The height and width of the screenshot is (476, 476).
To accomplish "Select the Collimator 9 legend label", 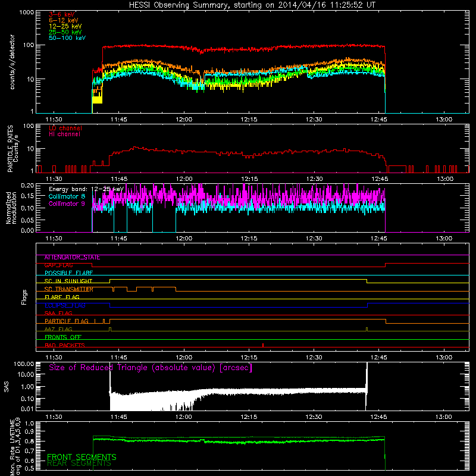I will pos(67,203).
